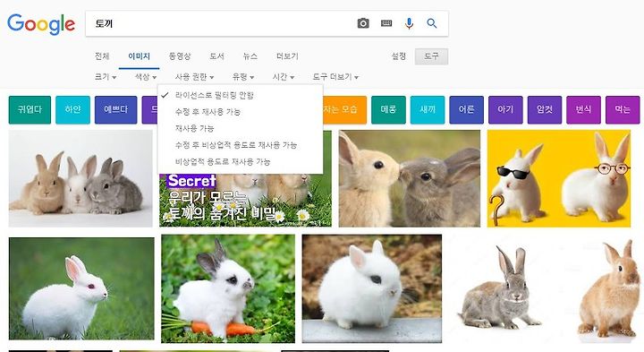Click the 새끼 suggestion chip
The height and width of the screenshot is (352, 644).
(x=428, y=110)
